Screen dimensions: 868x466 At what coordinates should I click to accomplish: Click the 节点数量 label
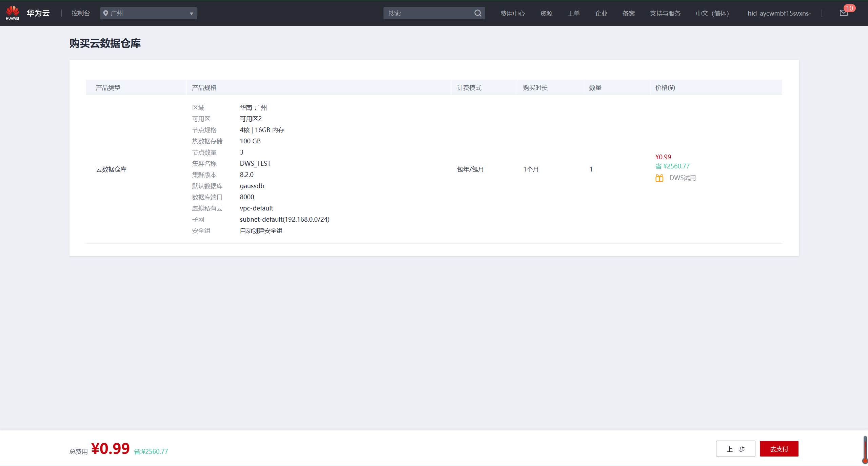pyautogui.click(x=204, y=153)
